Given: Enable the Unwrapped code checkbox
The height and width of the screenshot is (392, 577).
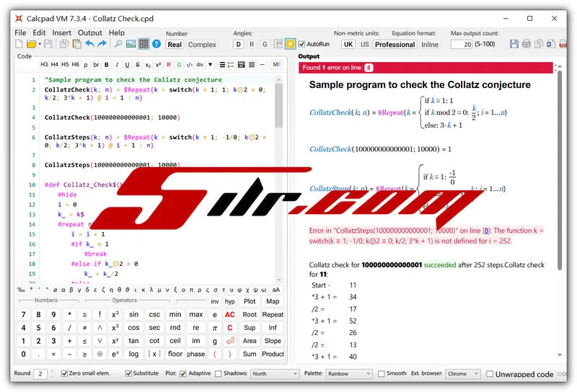Looking at the screenshot, I should point(490,374).
